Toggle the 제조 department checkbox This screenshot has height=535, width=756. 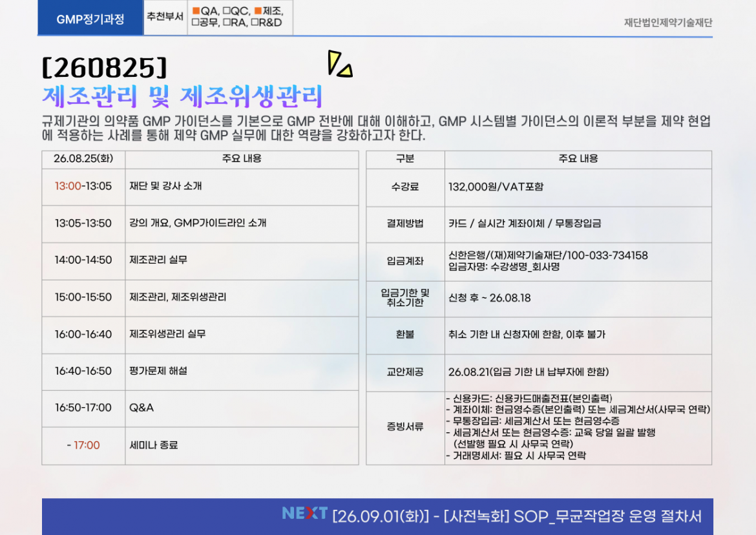pos(257,11)
